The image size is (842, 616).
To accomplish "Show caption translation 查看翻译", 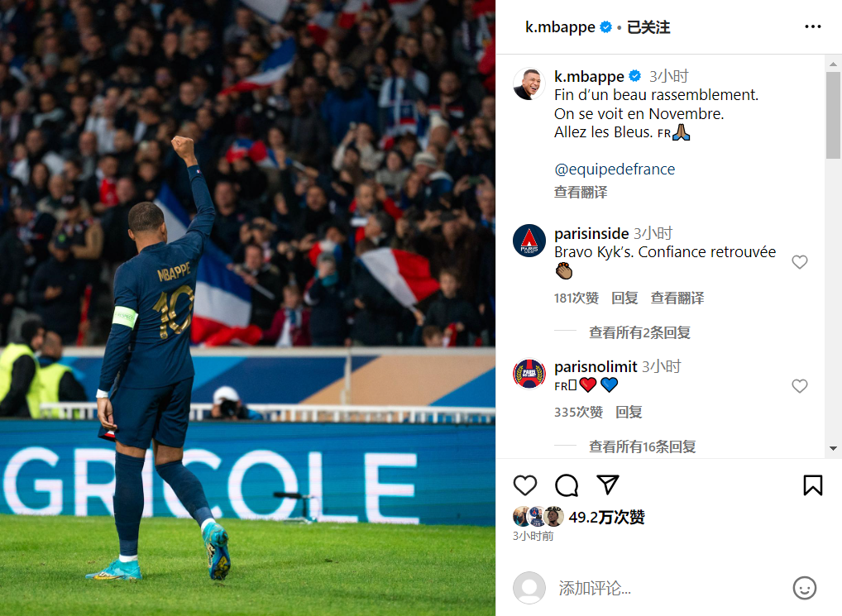I will pyautogui.click(x=581, y=192).
